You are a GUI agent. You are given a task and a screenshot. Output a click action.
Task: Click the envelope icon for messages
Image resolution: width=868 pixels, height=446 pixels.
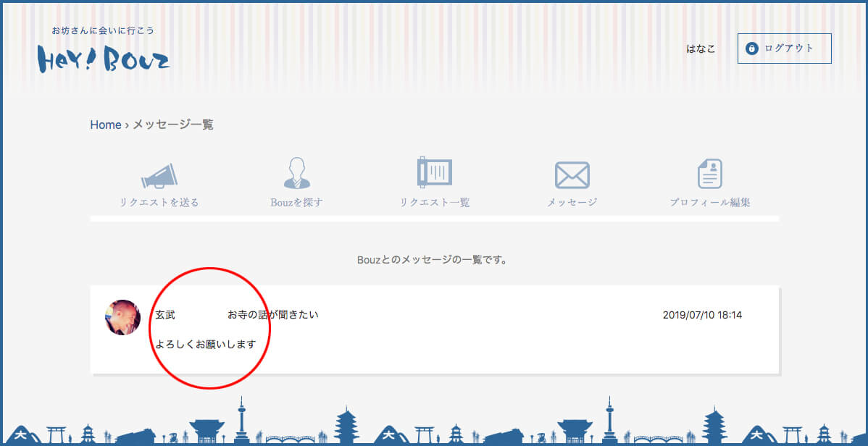(572, 174)
